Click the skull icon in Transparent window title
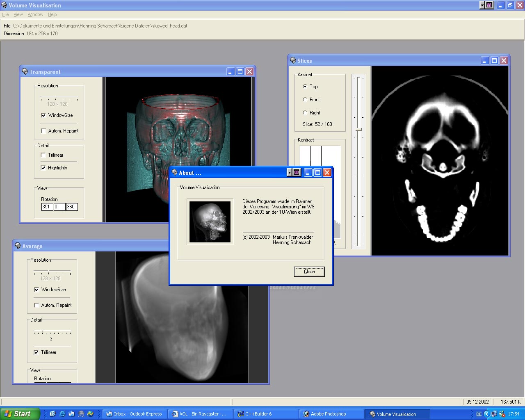 pos(25,72)
